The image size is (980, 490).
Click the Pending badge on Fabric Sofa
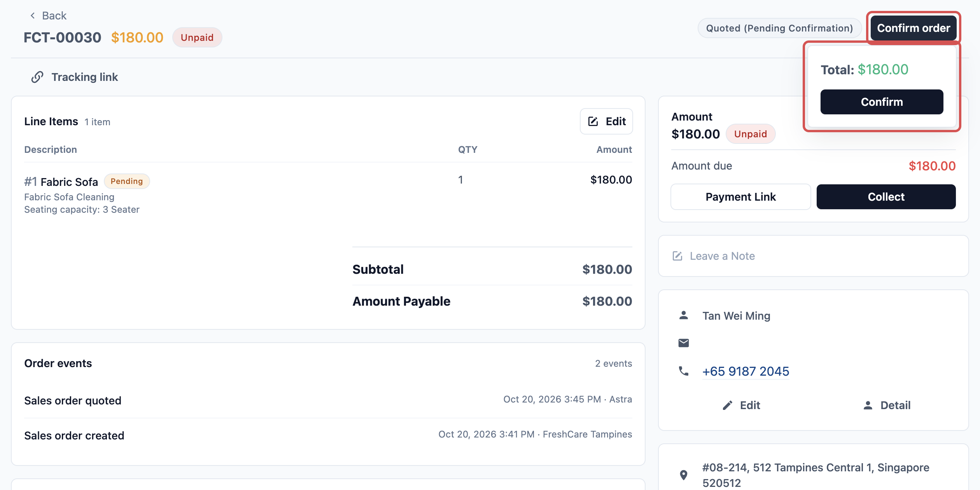(x=127, y=181)
